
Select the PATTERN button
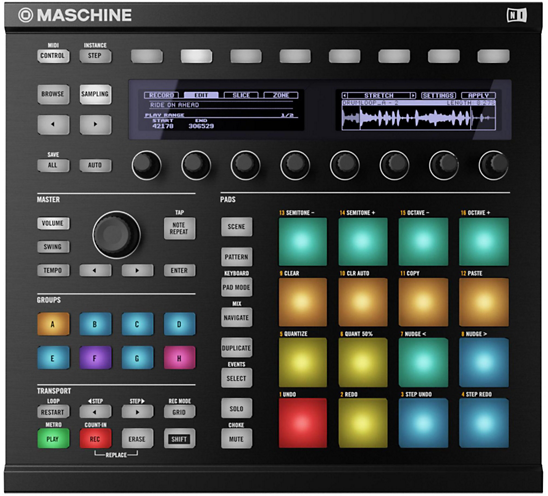pos(236,257)
